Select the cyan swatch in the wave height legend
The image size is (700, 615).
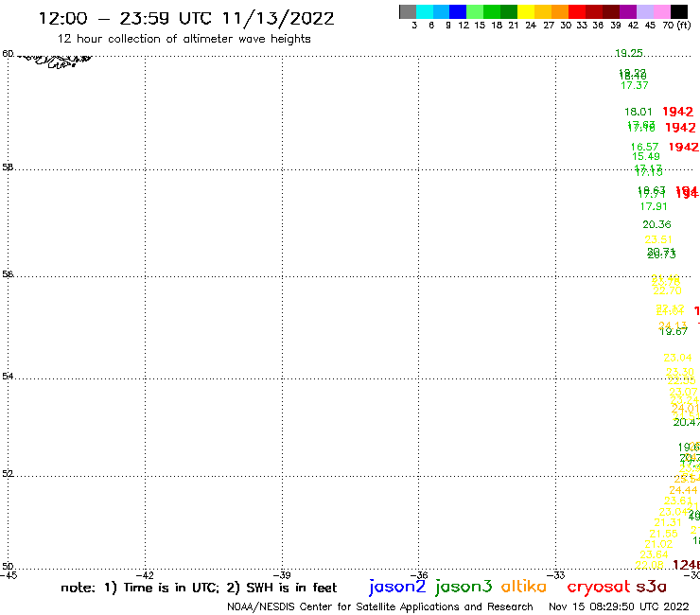(x=425, y=11)
